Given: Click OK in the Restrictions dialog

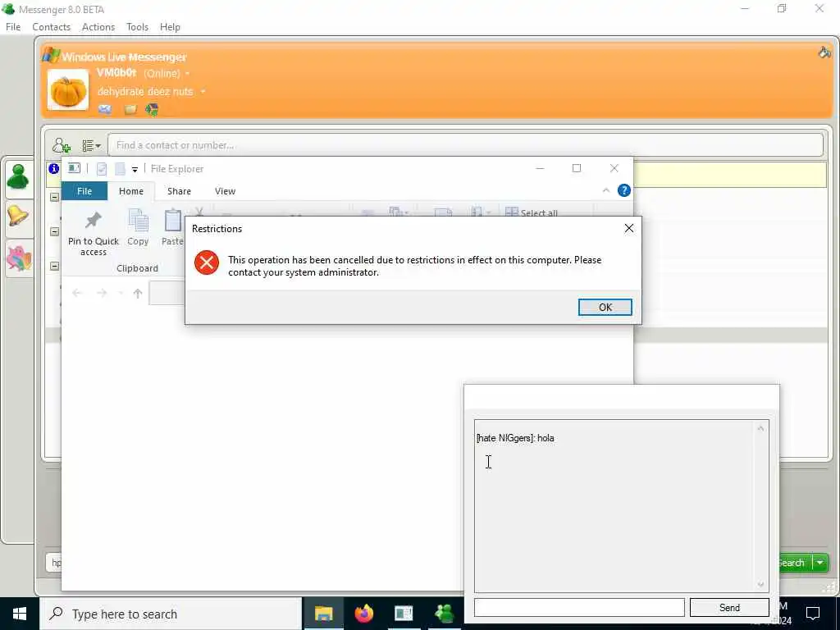Looking at the screenshot, I should point(605,307).
